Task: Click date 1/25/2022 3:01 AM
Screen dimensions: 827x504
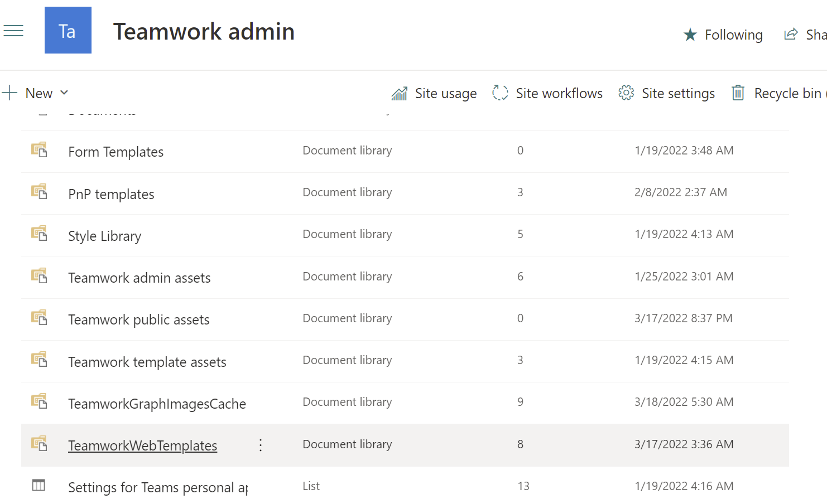Action: pos(684,277)
